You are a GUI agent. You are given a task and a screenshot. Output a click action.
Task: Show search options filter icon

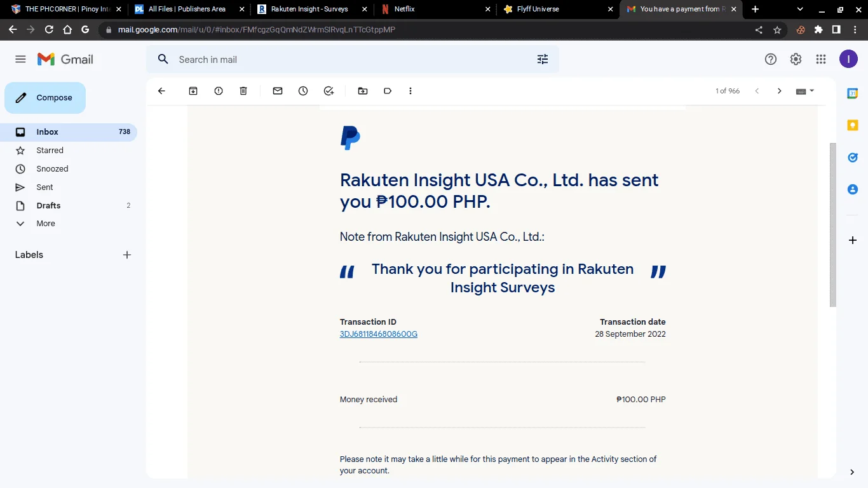[x=543, y=59]
